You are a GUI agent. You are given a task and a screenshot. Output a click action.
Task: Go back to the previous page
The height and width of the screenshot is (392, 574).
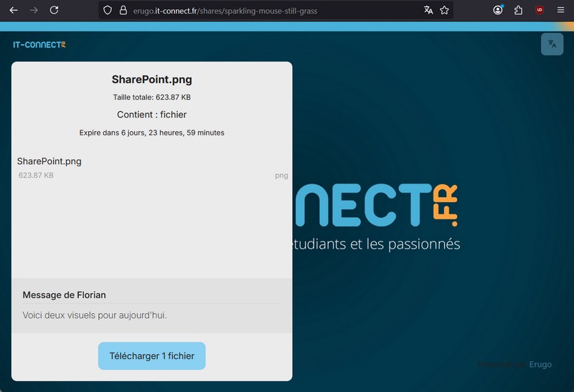pos(14,10)
